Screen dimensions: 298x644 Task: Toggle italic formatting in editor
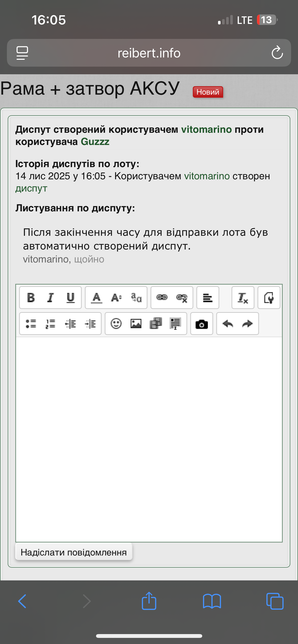(50, 298)
